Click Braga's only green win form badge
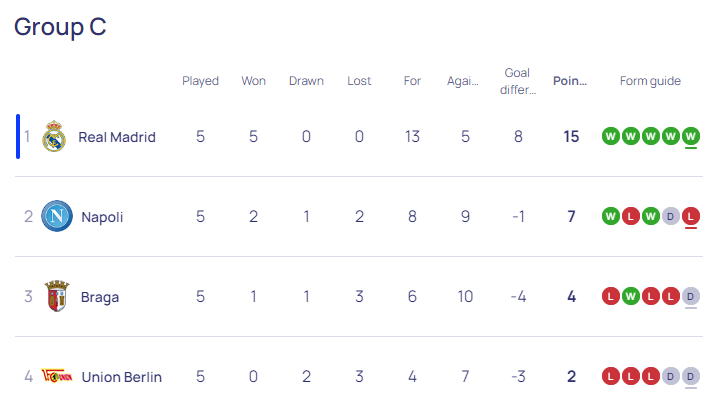Screen dimensions: 717x416 pos(631,296)
